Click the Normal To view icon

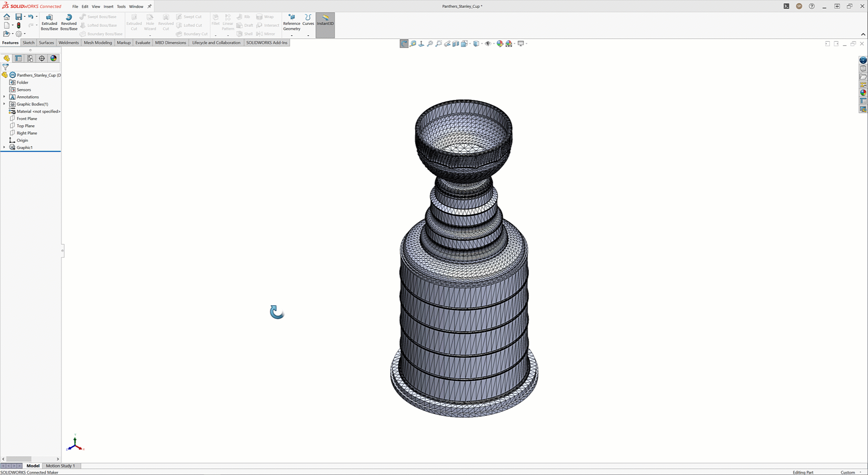(x=421, y=44)
